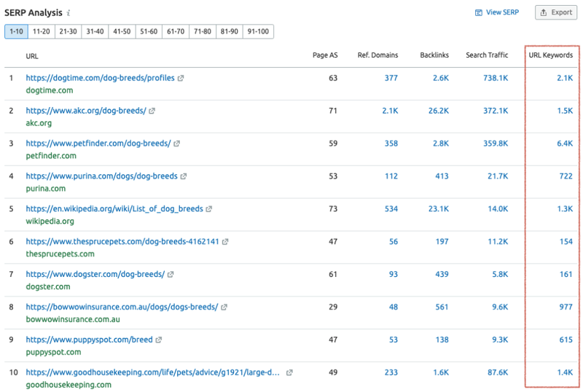Click URL Keywords value 161 for dogster.com
The width and height of the screenshot is (583, 392).
tap(566, 275)
